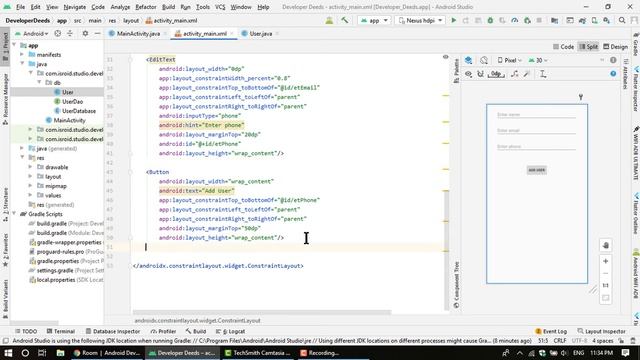Collapse the db package
The width and height of the screenshot is (640, 360).
coord(39,82)
